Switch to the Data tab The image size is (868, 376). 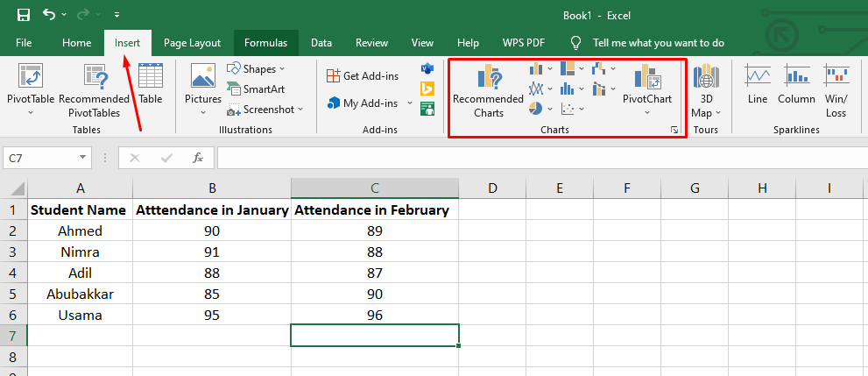(x=321, y=43)
